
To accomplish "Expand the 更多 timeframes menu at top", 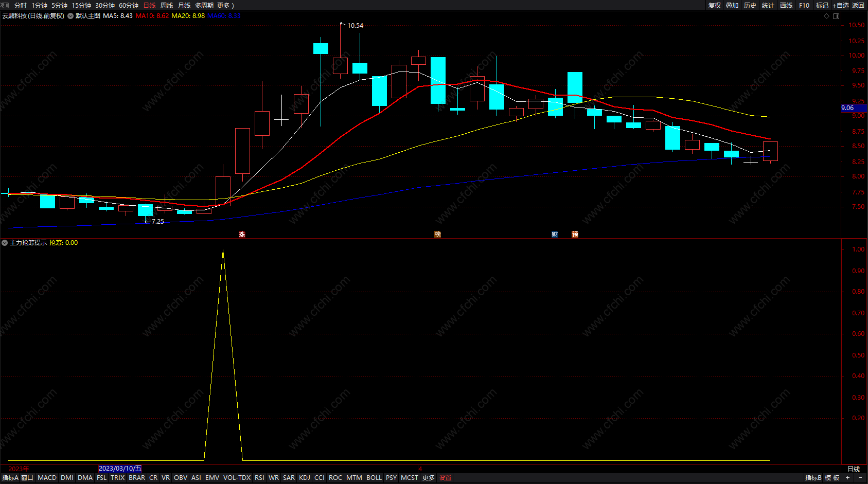I will pos(226,6).
